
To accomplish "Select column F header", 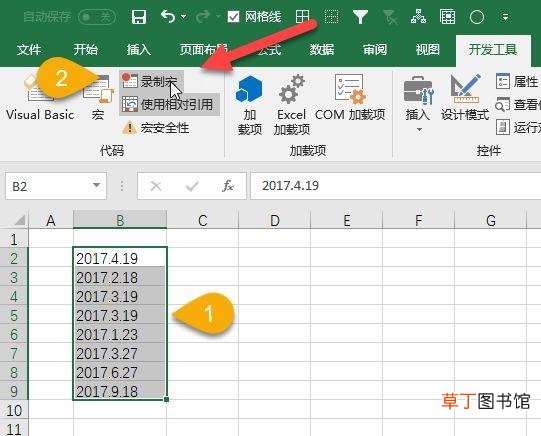I will click(x=419, y=220).
